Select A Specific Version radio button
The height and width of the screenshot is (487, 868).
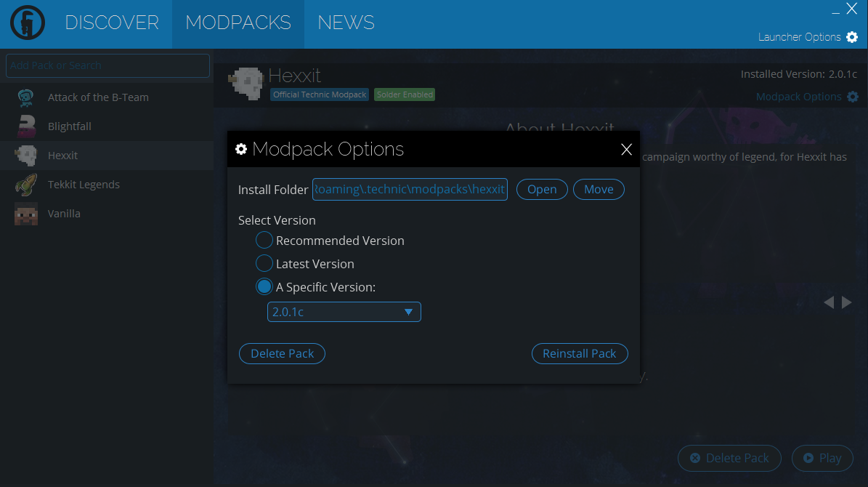point(264,287)
